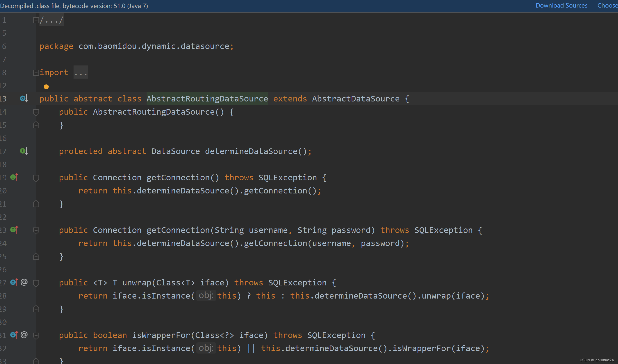Expand the collapsed import statements

(x=36, y=73)
